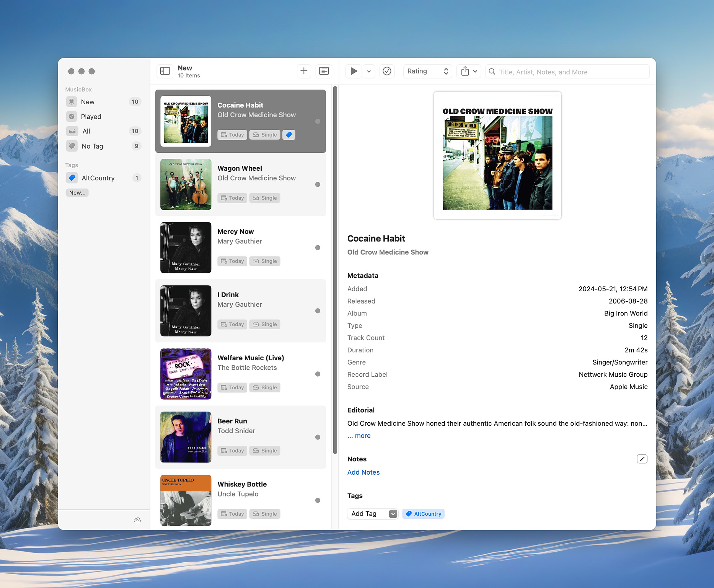This screenshot has width=714, height=588.
Task: Open Wagon Wheel album artwork thumbnail
Action: pyautogui.click(x=186, y=185)
